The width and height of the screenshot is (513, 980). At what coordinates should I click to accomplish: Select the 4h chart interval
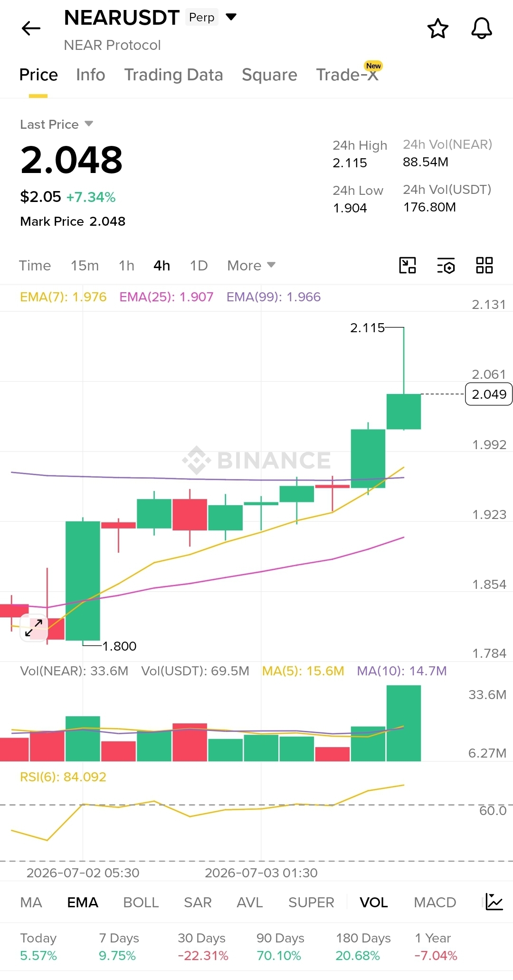click(x=161, y=266)
